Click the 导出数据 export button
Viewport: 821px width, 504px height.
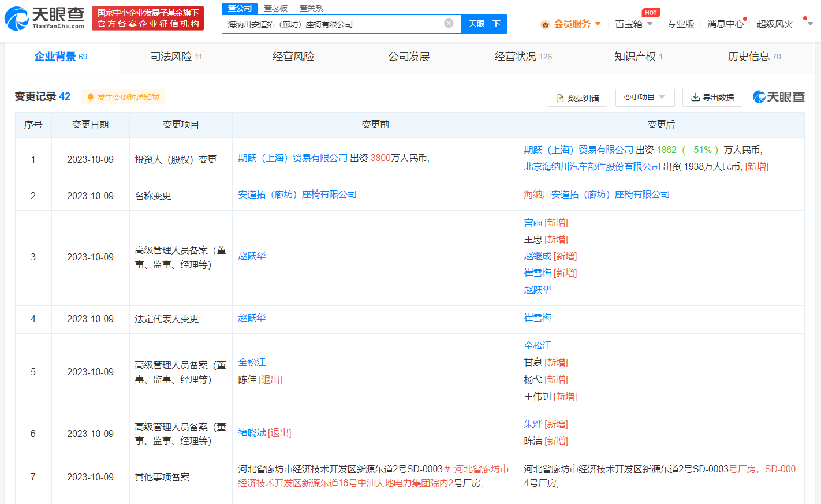pos(712,98)
